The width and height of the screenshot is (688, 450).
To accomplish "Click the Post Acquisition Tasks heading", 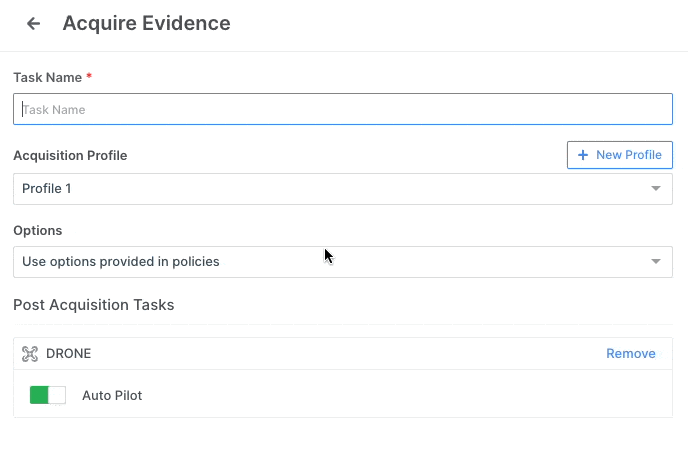I will click(93, 305).
